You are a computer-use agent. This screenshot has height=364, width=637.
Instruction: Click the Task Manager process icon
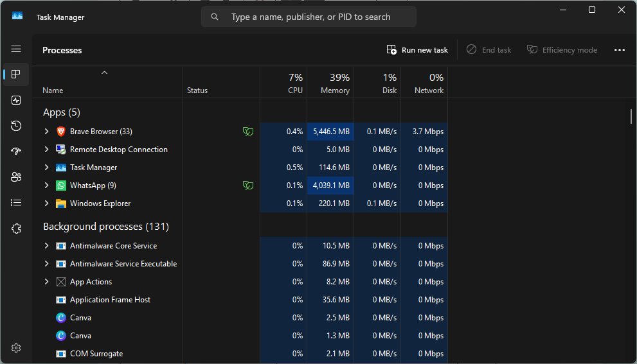tap(61, 168)
